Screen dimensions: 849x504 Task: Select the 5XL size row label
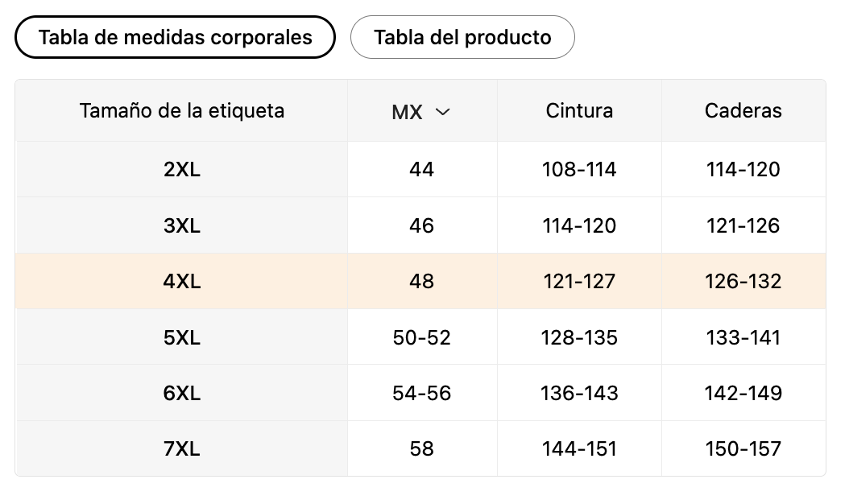[182, 337]
